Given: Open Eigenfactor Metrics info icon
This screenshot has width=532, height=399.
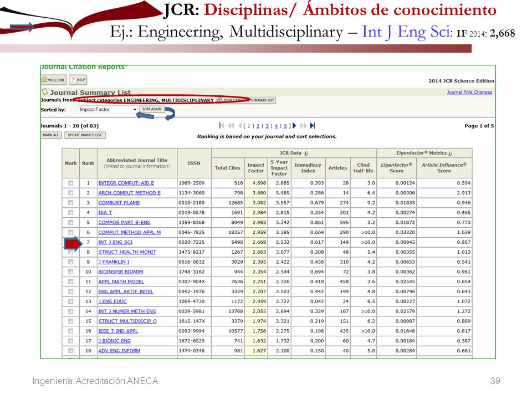Looking at the screenshot, I should tap(450, 154).
